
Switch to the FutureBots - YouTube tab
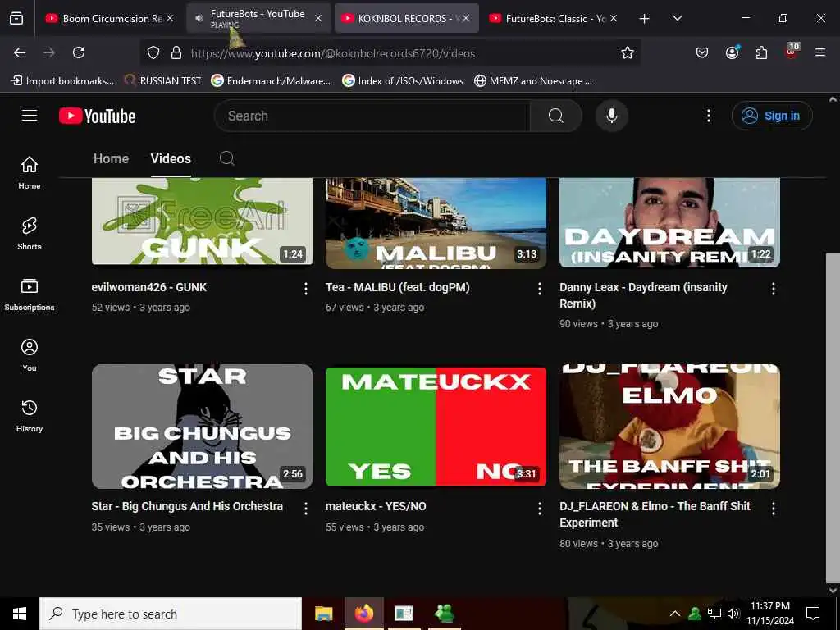pyautogui.click(x=258, y=18)
